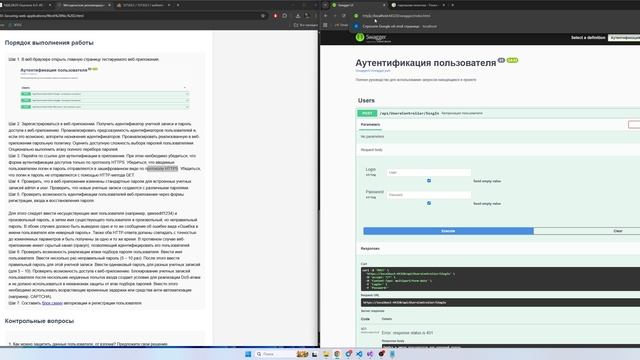Collapse the POST /api/UsersController/SingIn row
Viewport: 640px width, 360px height.
click(498, 113)
